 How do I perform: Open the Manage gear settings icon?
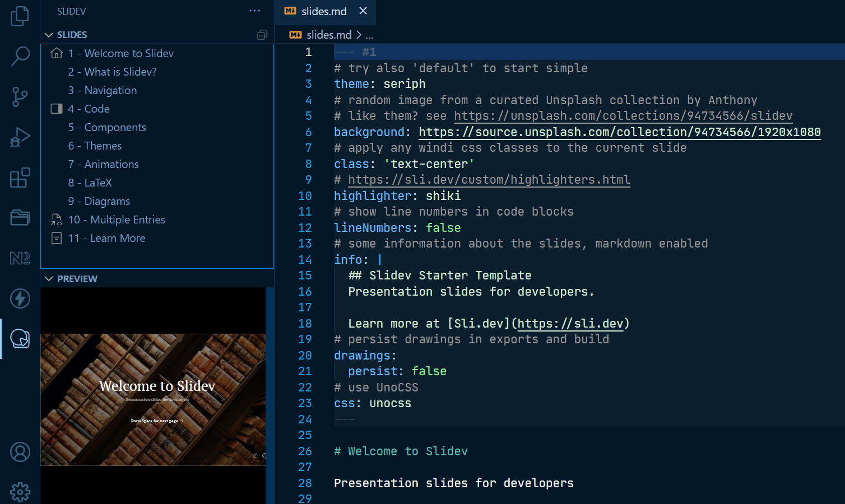pos(20,492)
